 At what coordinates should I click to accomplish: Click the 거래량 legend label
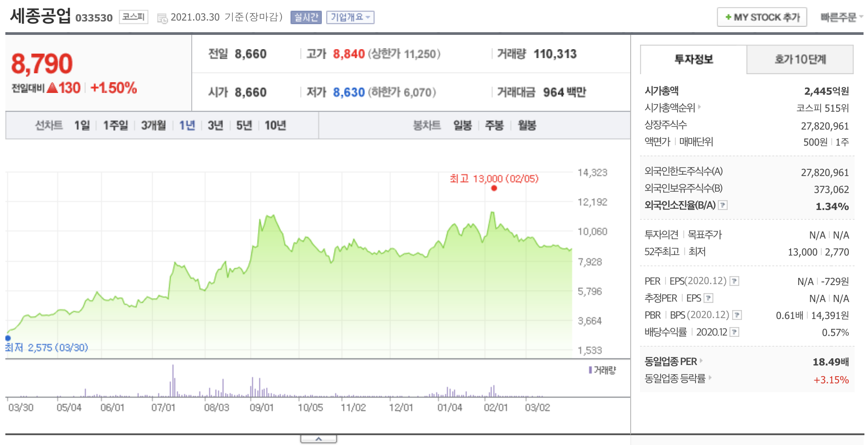point(603,370)
